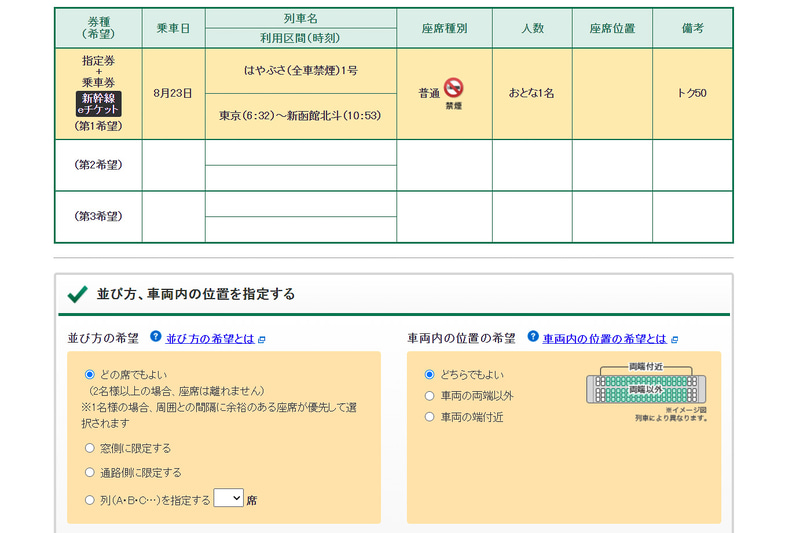800x533 pixels.
Task: Click green checkmark beside section heading
Action: pyautogui.click(x=78, y=294)
